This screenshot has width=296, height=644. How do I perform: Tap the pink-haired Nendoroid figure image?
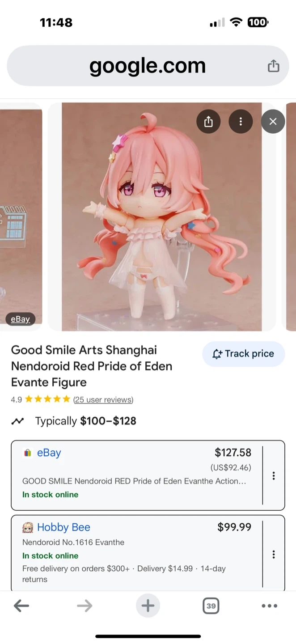click(x=161, y=224)
